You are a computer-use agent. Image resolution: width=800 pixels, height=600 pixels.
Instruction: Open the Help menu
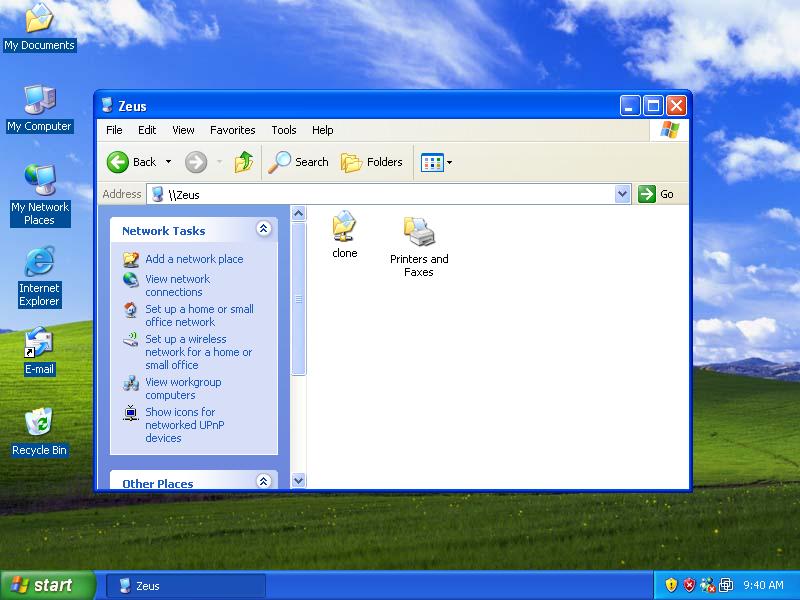coord(322,130)
